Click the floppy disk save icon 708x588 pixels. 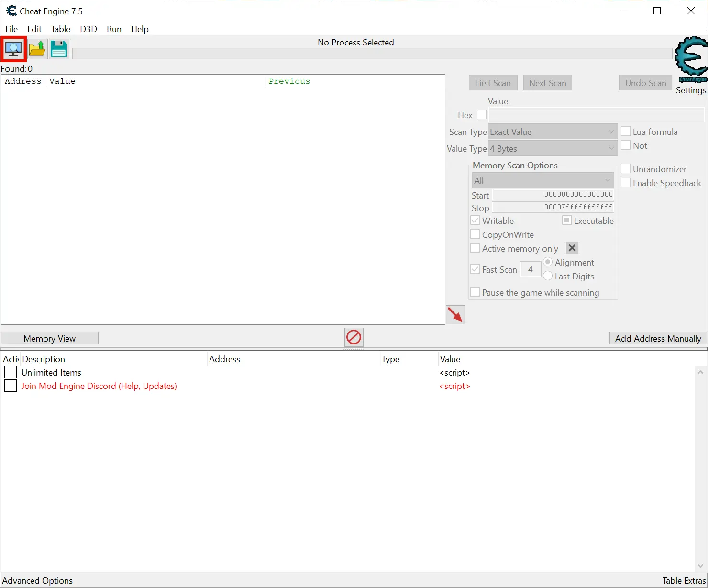pos(59,49)
